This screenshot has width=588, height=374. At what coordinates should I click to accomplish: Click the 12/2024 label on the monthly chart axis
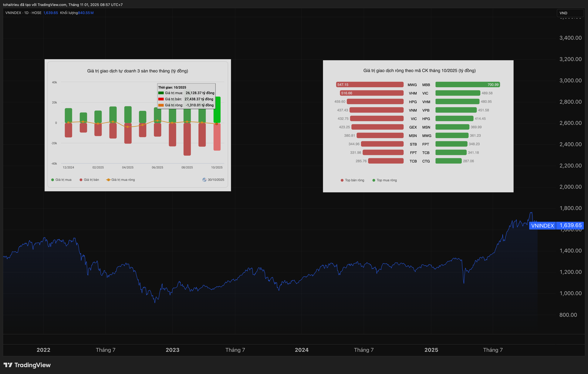point(68,167)
